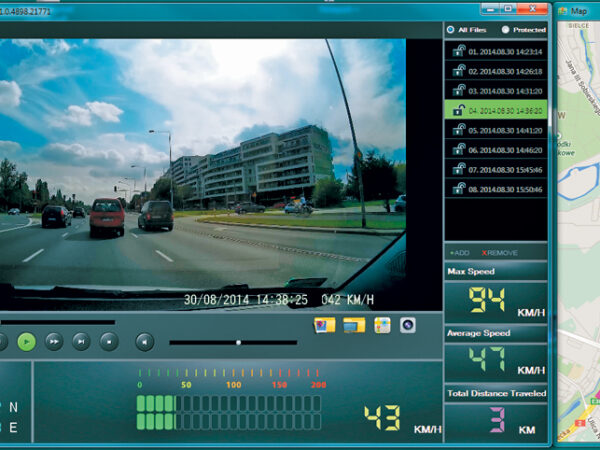Click the REMOVE button under file list
This screenshot has width=600, height=450.
tap(500, 254)
